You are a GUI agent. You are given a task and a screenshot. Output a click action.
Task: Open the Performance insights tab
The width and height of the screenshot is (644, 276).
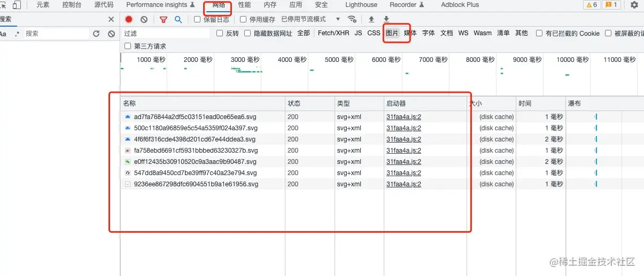[161, 5]
